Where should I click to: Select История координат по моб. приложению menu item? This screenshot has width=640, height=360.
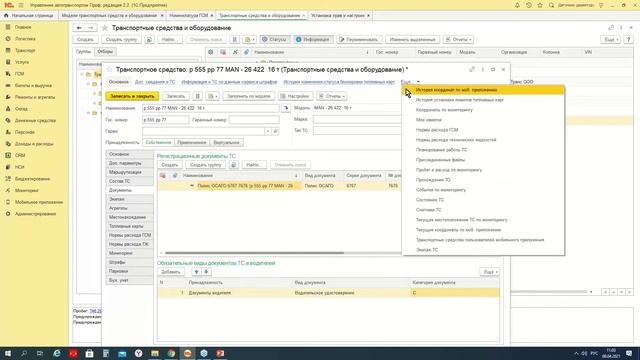(x=484, y=90)
